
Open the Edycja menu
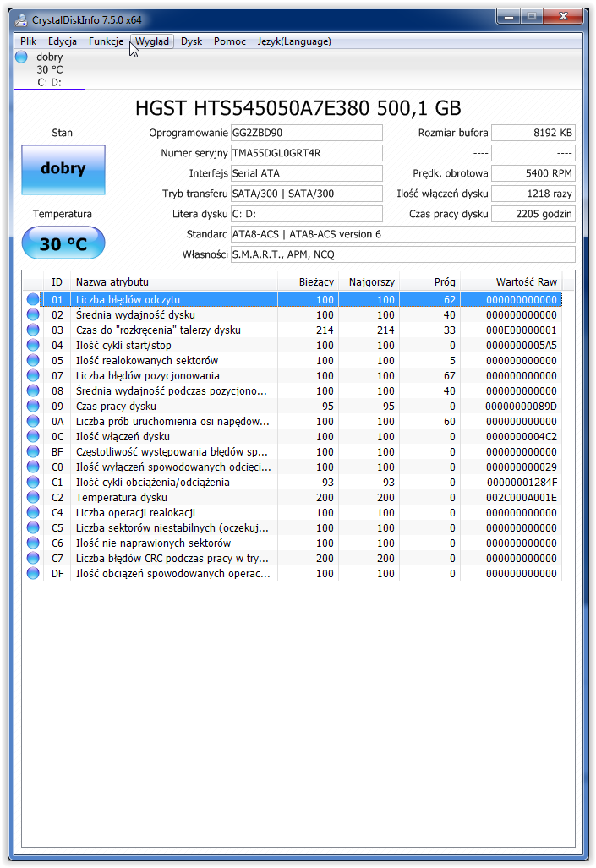click(x=62, y=41)
